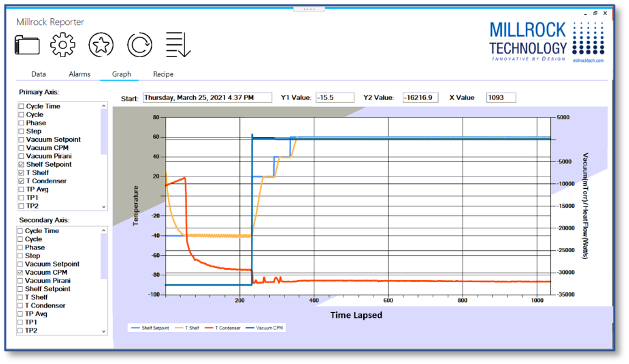Check TP Avg on Secondary Axis

coord(20,314)
